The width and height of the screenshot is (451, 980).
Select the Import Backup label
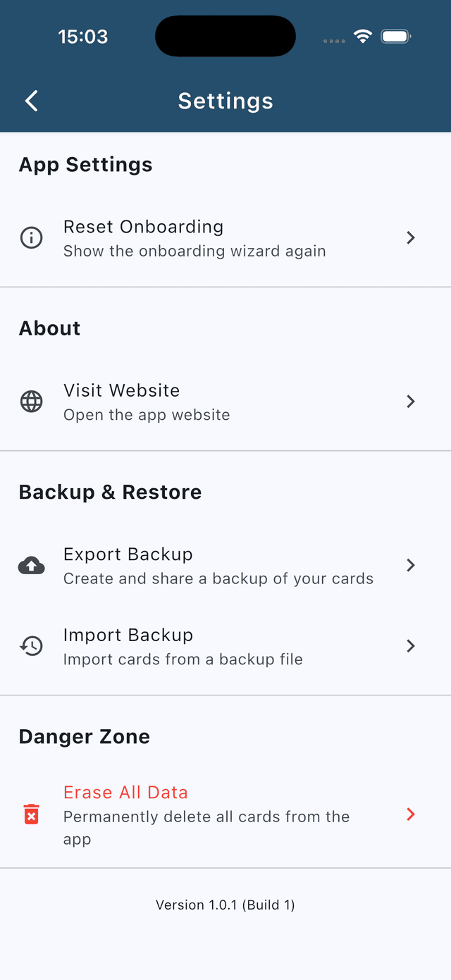[128, 635]
